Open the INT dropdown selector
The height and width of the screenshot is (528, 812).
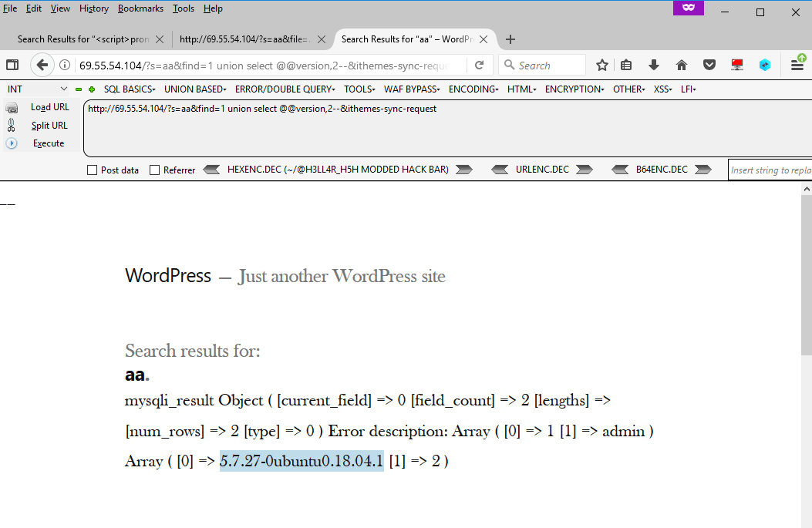click(x=36, y=89)
